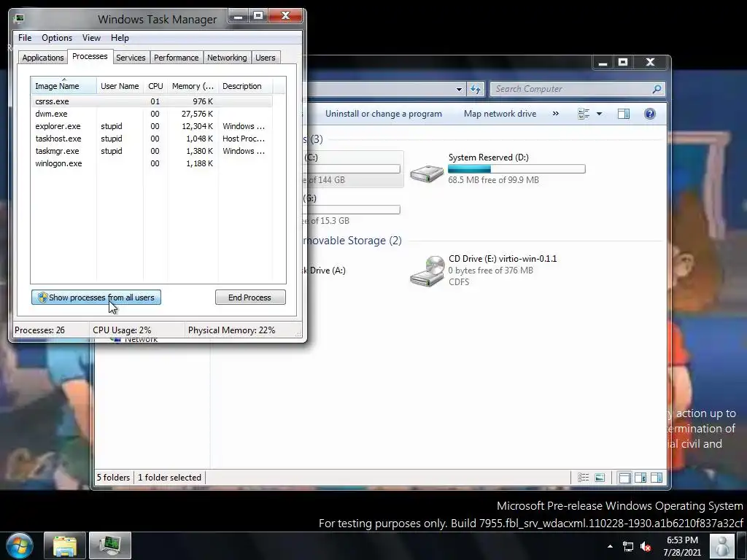This screenshot has width=747, height=560.
Task: Open the File menu in Task Manager
Action: tap(25, 38)
